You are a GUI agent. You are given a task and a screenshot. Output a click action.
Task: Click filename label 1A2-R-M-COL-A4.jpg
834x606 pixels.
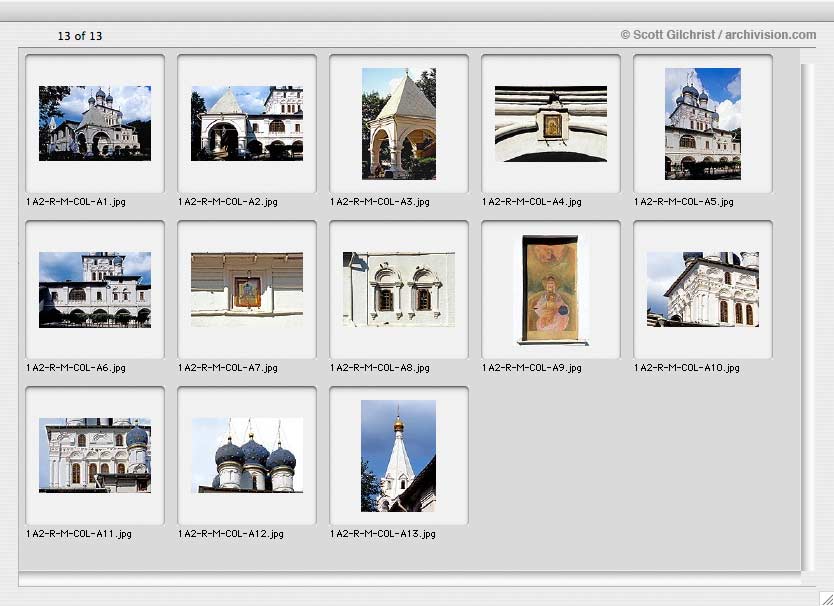531,202
